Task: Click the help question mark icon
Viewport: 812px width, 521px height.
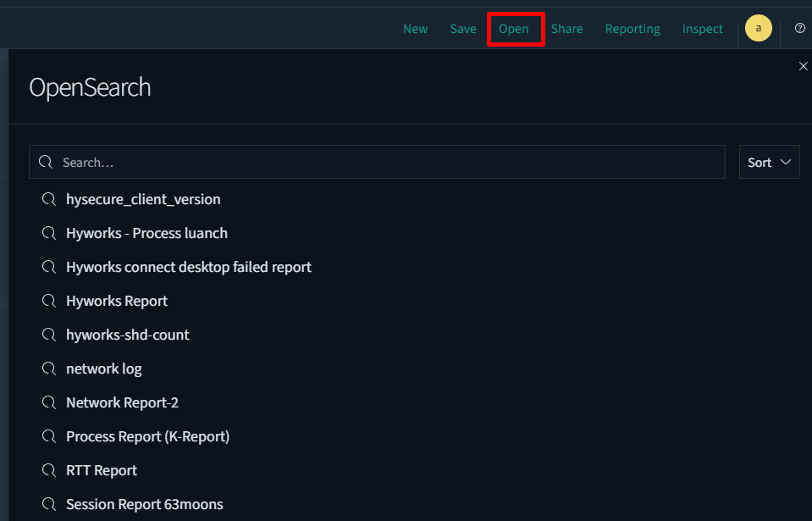Action: pos(800,28)
